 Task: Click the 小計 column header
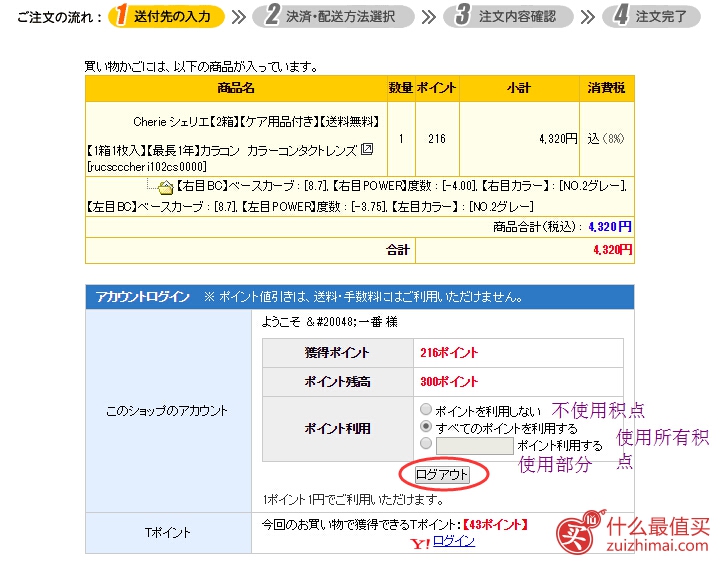tap(519, 88)
